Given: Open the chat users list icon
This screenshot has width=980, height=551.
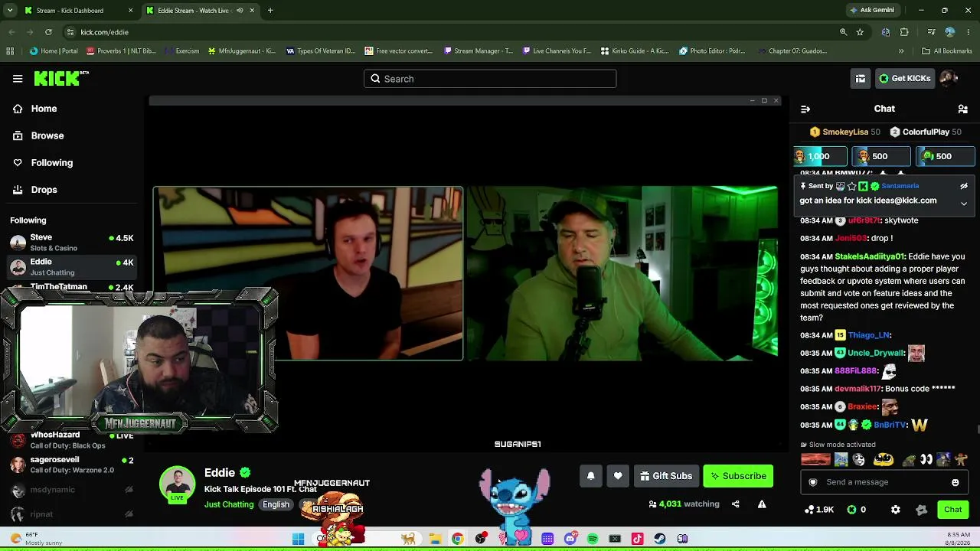Looking at the screenshot, I should (963, 109).
